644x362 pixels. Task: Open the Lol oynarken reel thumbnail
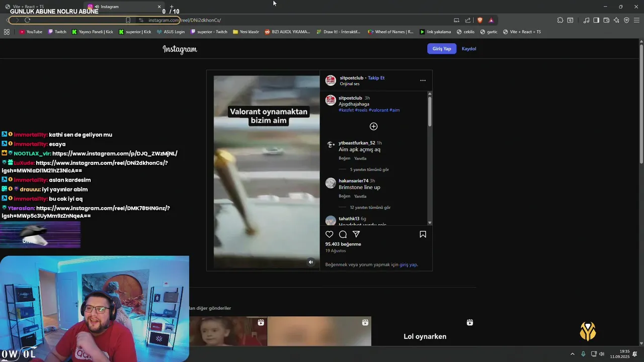425,331
